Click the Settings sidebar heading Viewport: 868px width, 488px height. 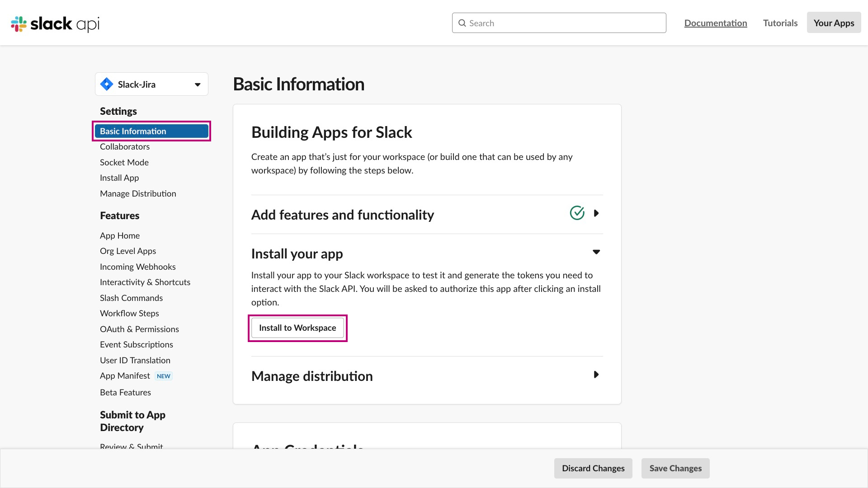tap(118, 111)
